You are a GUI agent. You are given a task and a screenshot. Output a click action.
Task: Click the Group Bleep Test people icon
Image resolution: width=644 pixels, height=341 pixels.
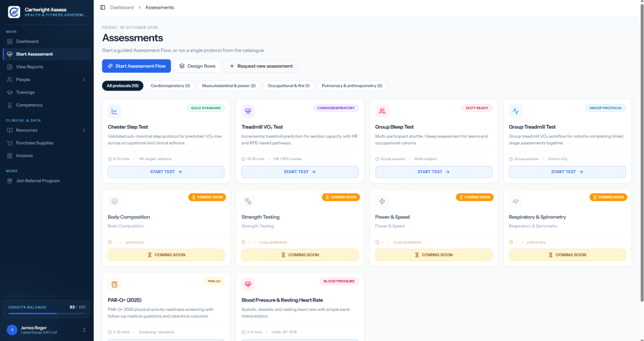tap(382, 111)
